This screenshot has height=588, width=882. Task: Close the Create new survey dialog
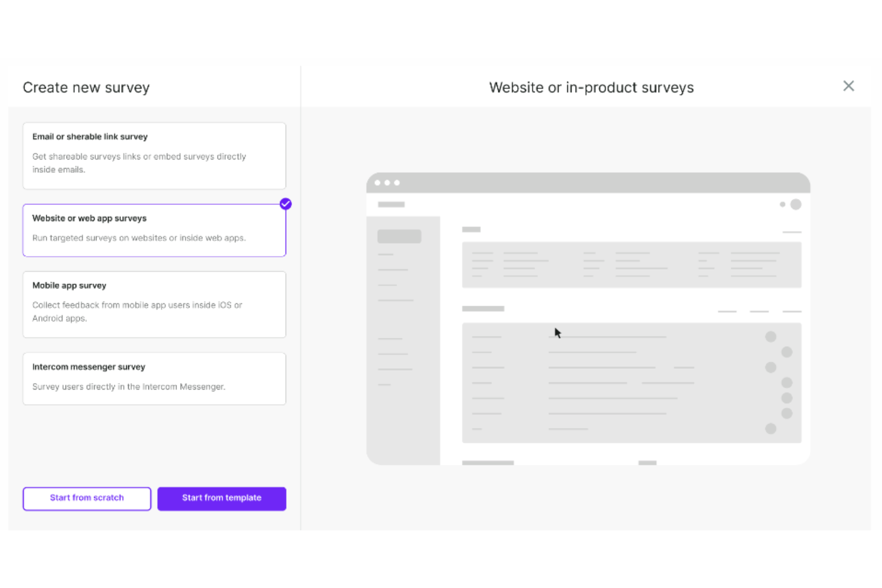pos(849,86)
